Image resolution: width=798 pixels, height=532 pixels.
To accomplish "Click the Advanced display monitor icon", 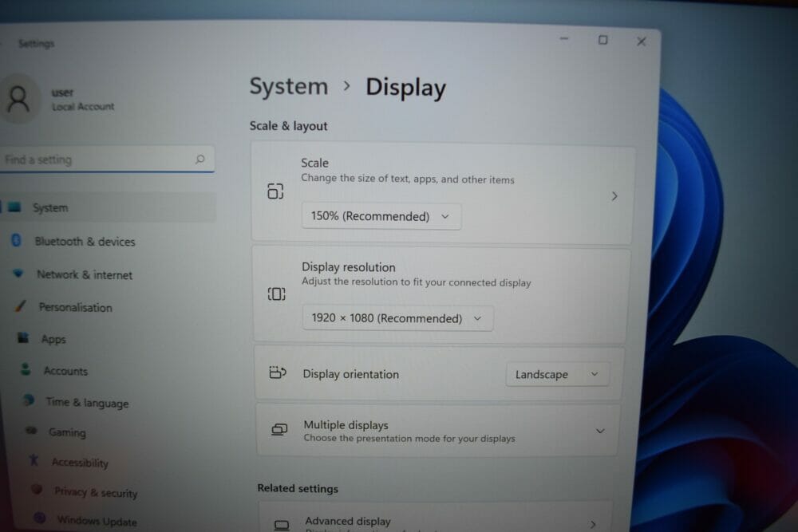I will [282, 524].
